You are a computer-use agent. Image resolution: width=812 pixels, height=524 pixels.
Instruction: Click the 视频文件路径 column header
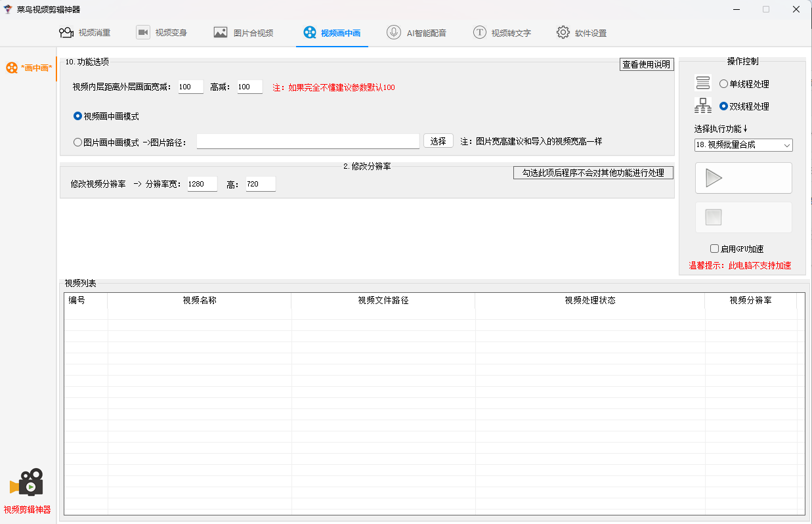383,300
